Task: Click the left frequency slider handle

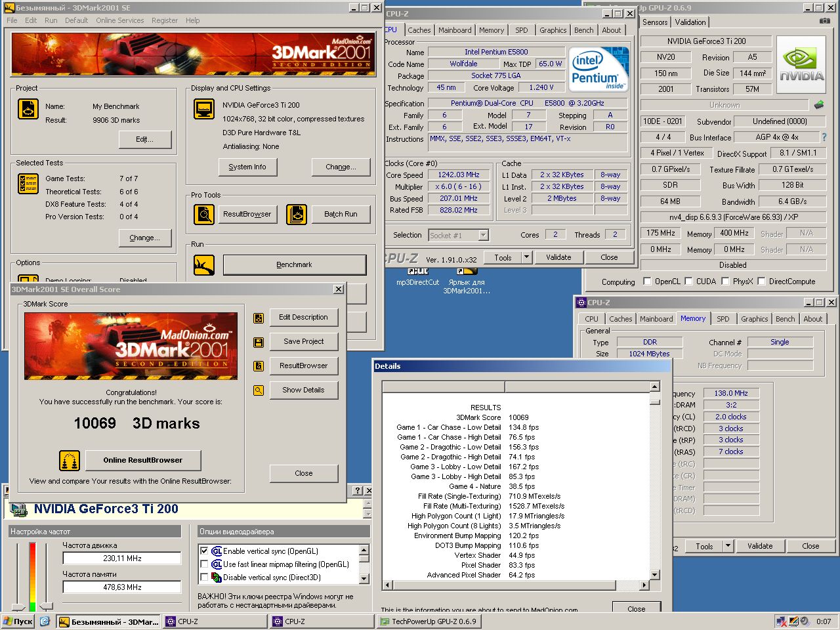Action: (x=18, y=607)
